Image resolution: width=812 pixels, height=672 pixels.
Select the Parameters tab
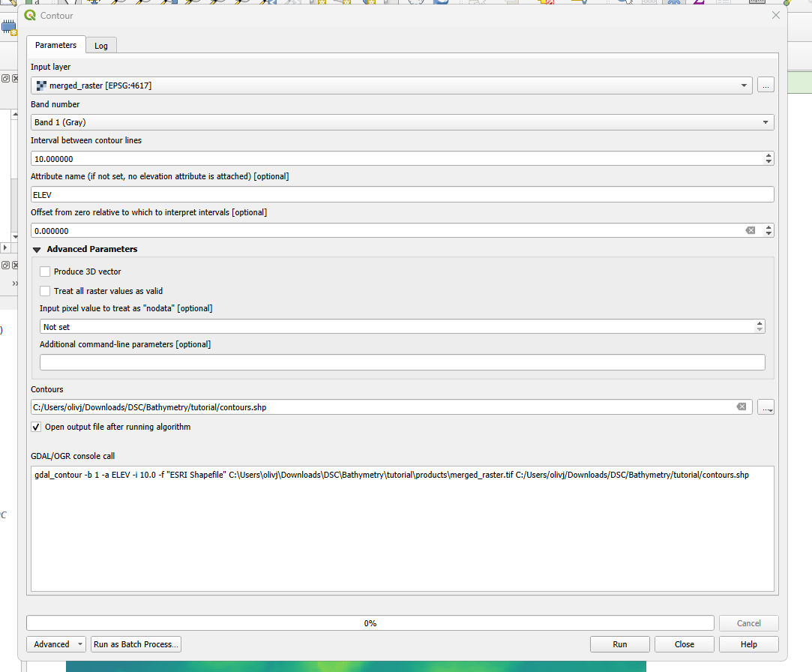pyautogui.click(x=56, y=45)
